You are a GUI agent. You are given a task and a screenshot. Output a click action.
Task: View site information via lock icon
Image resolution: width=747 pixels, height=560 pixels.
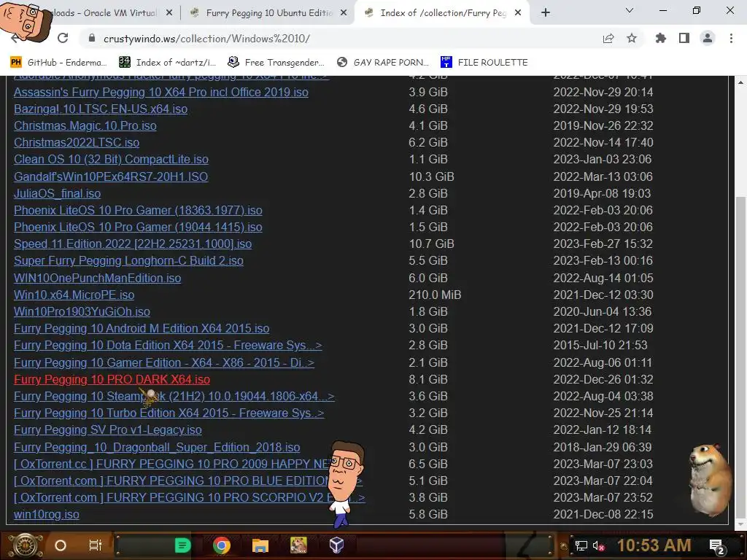click(92, 38)
